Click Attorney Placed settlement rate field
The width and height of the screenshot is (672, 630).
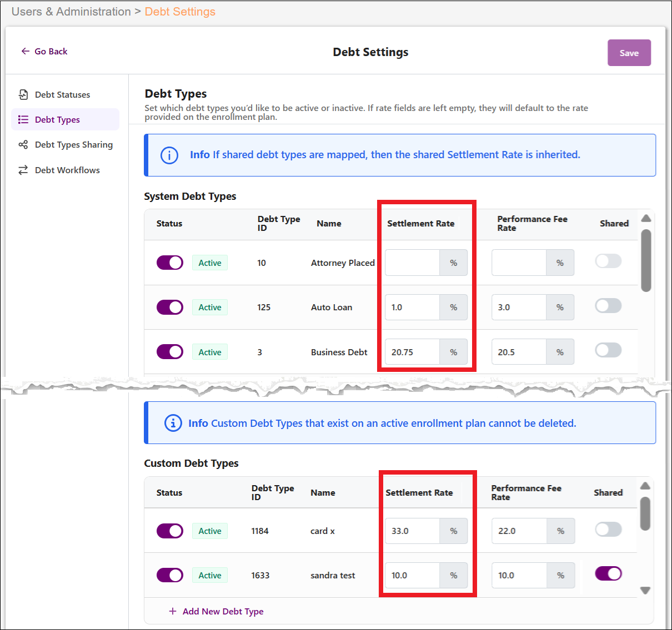(x=412, y=263)
